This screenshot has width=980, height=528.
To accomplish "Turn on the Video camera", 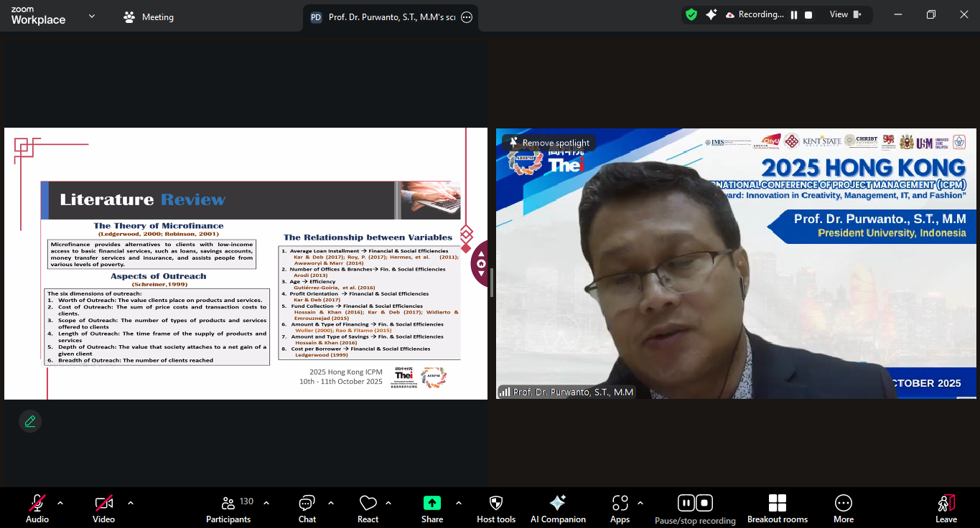I will (x=103, y=508).
